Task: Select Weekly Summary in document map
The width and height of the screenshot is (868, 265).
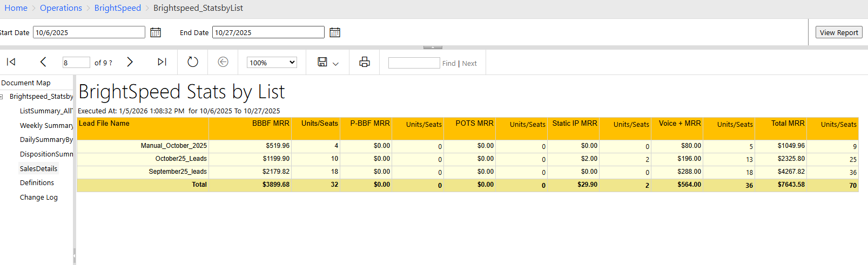Action: (x=46, y=125)
